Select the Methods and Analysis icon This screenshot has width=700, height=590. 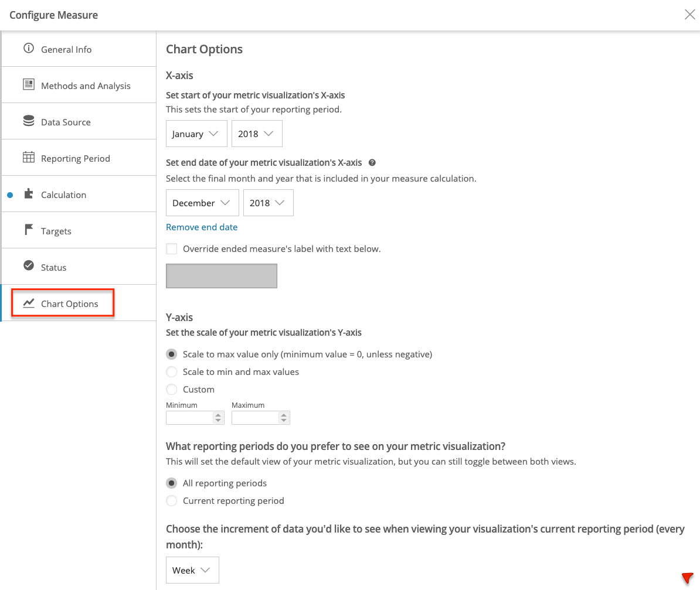point(29,85)
